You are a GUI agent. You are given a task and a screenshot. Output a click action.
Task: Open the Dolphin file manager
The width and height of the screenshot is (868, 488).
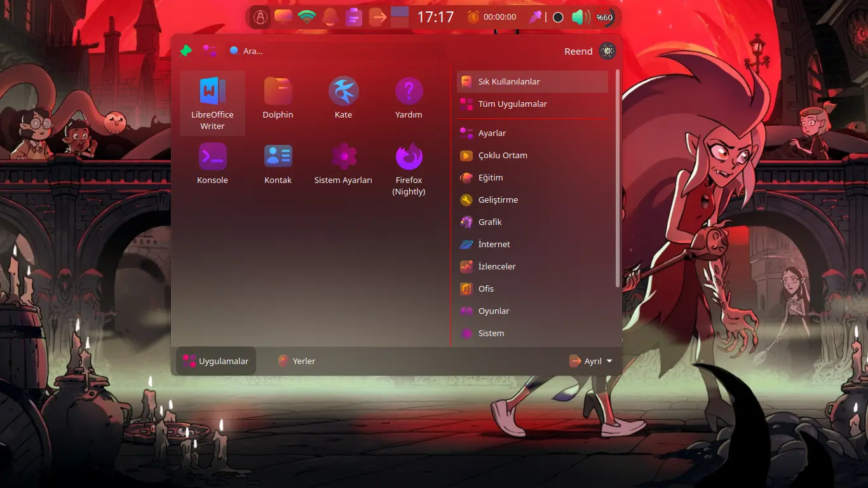[x=278, y=103]
